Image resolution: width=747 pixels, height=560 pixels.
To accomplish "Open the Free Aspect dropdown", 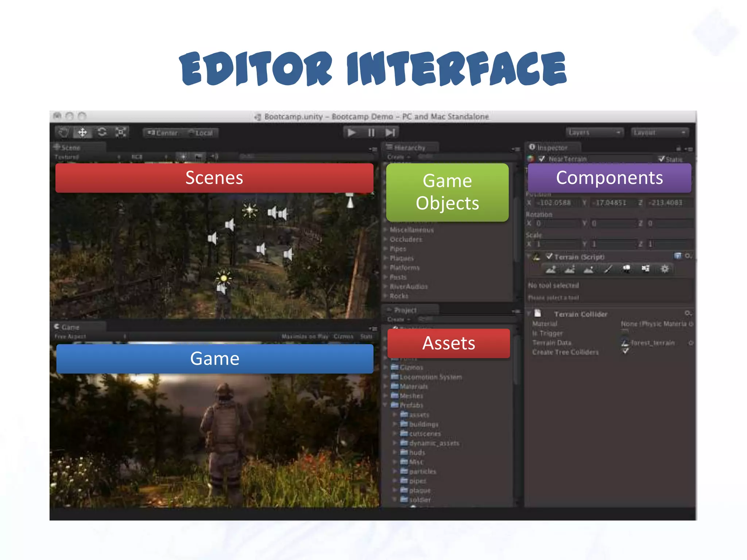I will click(x=90, y=336).
